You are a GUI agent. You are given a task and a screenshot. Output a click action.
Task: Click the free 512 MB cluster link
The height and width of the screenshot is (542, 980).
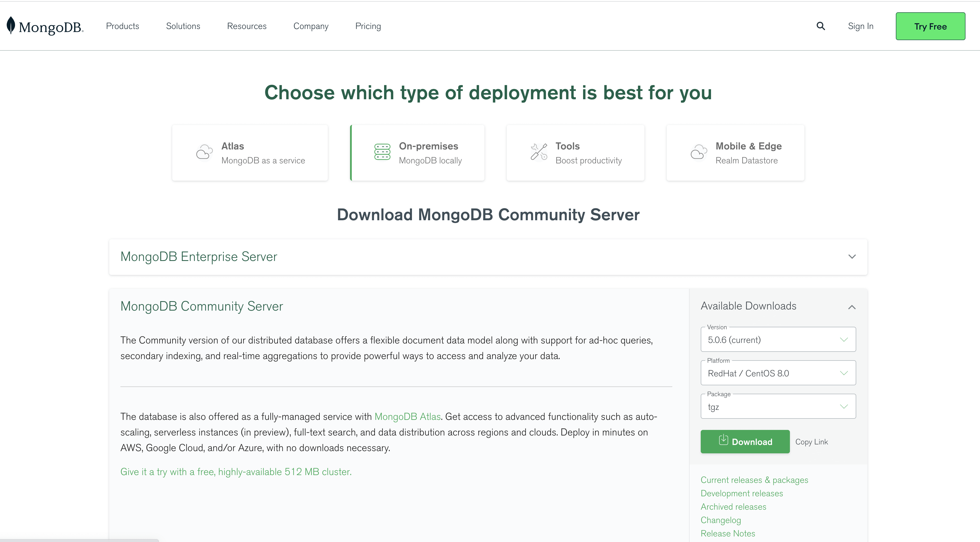click(x=236, y=471)
